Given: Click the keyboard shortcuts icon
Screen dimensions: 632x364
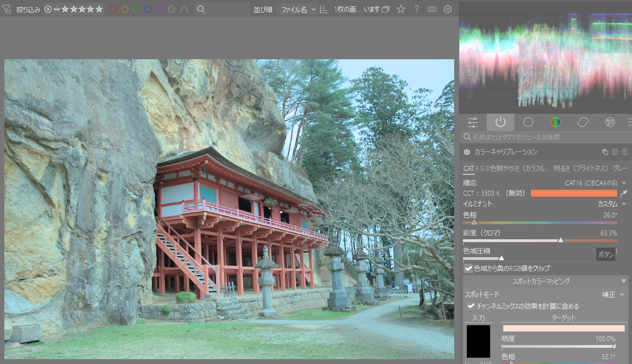Looking at the screenshot, I should tap(432, 9).
